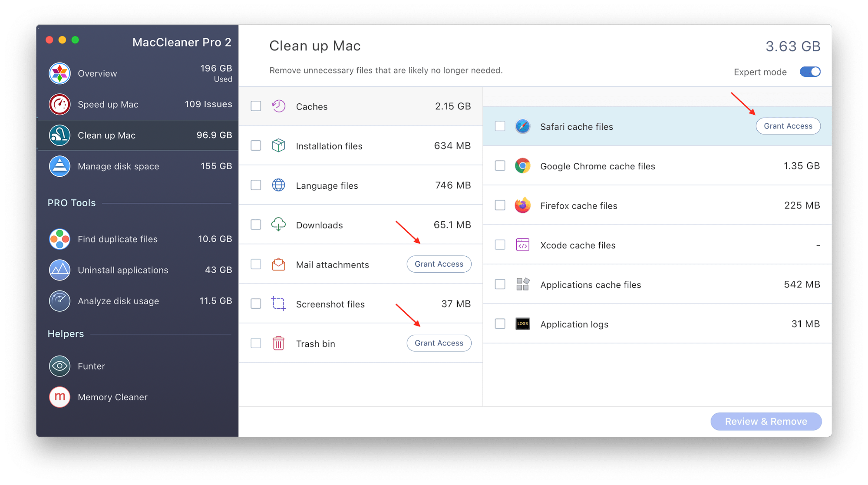Click the Overview sidebar icon

tap(60, 73)
